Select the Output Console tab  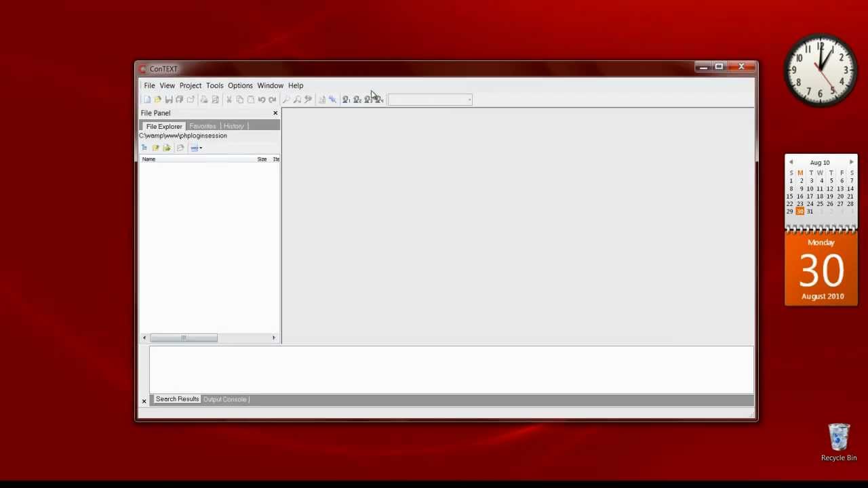pyautogui.click(x=225, y=399)
